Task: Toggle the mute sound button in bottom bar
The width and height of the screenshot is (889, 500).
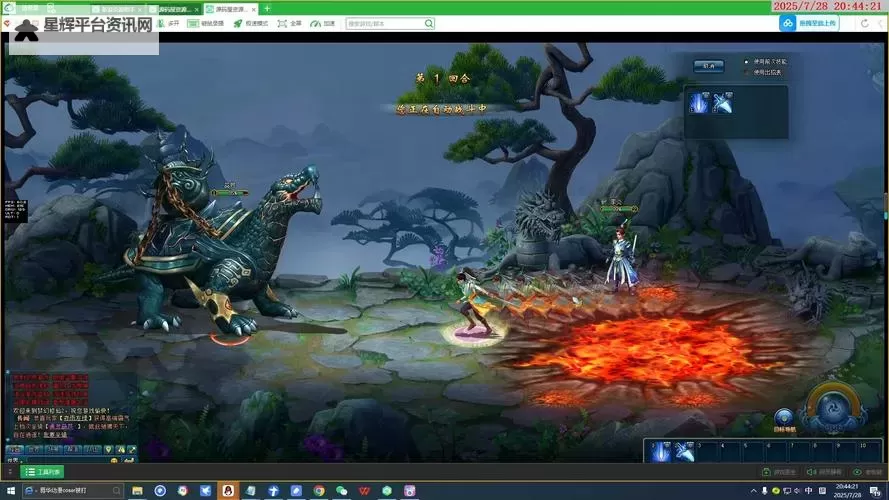Action: (824, 472)
